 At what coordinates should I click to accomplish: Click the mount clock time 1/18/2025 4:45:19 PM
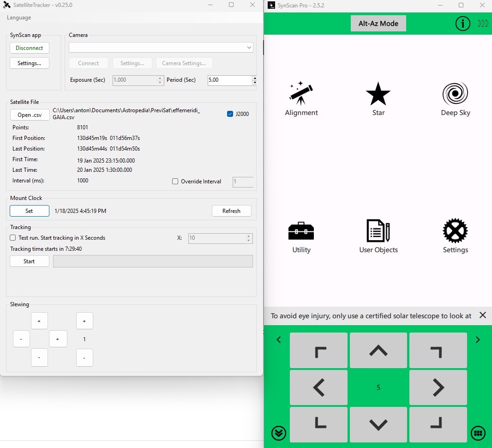click(x=80, y=211)
